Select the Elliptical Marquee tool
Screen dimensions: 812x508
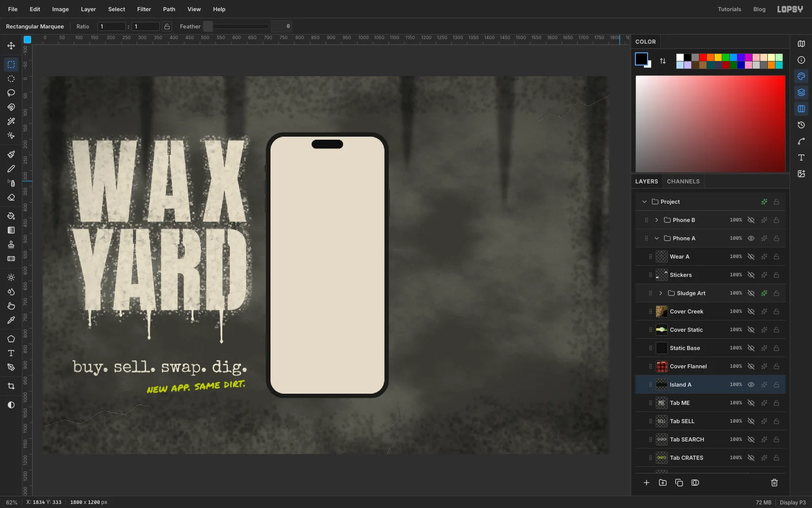click(11, 79)
